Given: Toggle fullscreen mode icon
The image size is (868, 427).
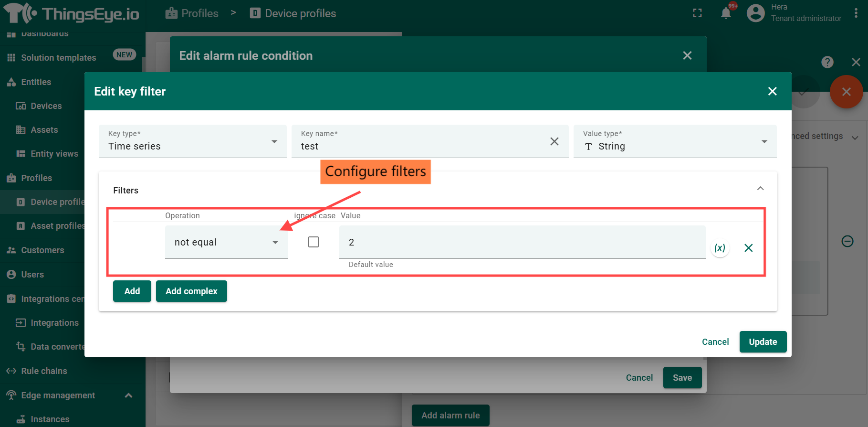Looking at the screenshot, I should 697,13.
